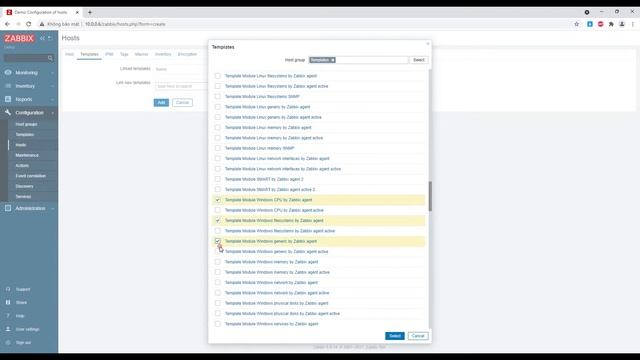Click the Reports chart icon
Screen dimensions: 640x360
[x=8, y=99]
